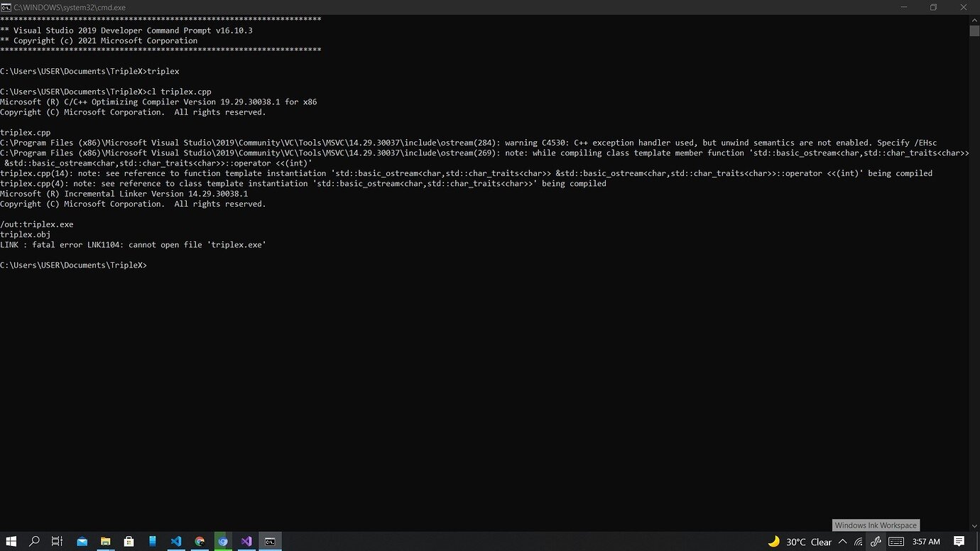Open the Windows Start menu
The image size is (980, 551).
[11, 541]
